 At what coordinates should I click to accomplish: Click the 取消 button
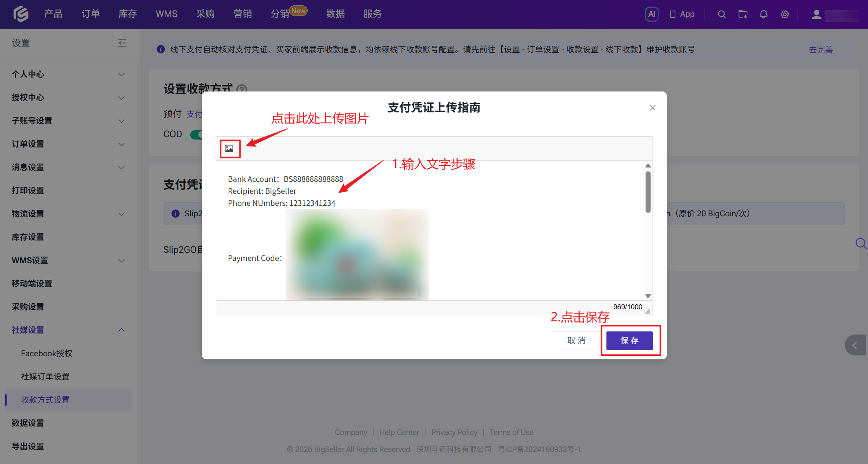(x=576, y=341)
